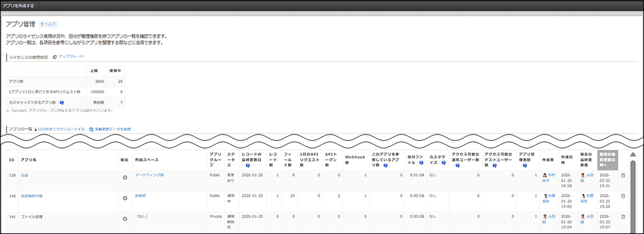Open settings gear for app 140

[x=125, y=198]
